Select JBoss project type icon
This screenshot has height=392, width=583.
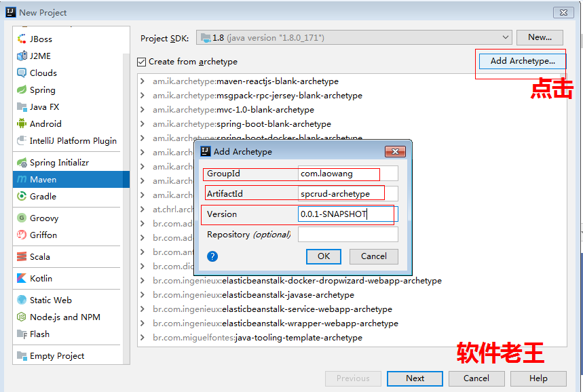(22, 39)
